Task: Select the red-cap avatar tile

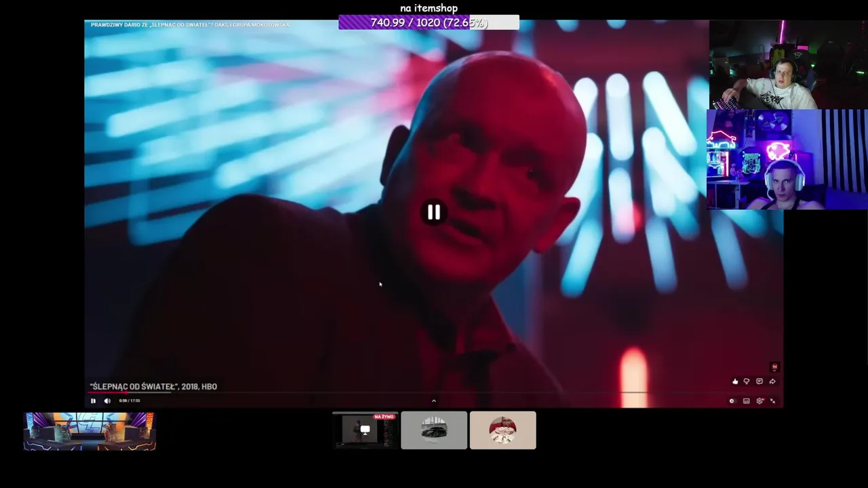Action: click(502, 430)
